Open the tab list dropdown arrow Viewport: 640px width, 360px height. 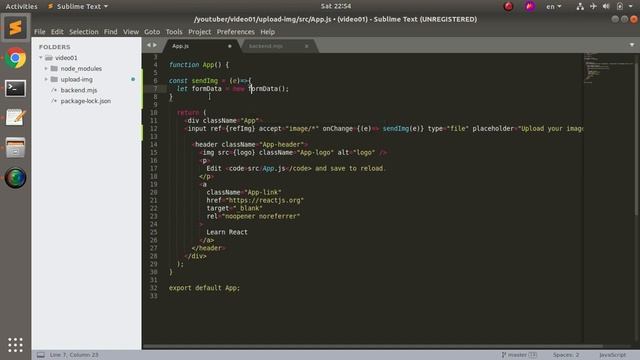click(632, 45)
